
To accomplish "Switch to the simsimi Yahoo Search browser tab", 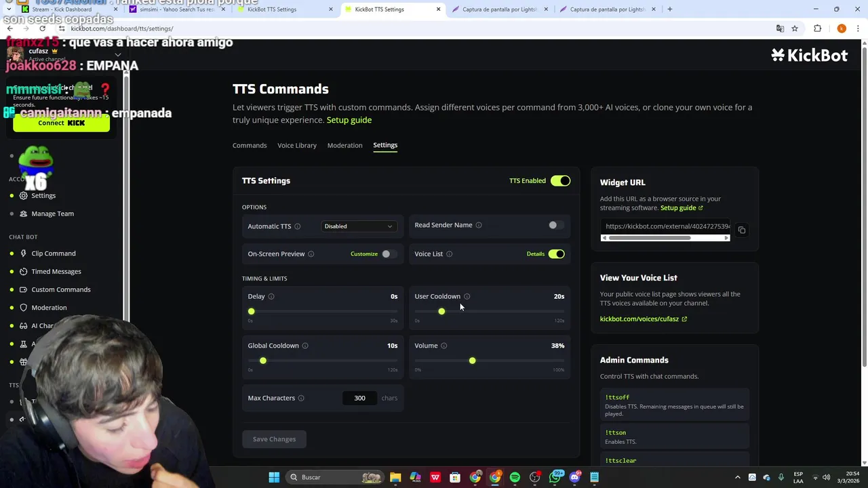I will click(178, 9).
